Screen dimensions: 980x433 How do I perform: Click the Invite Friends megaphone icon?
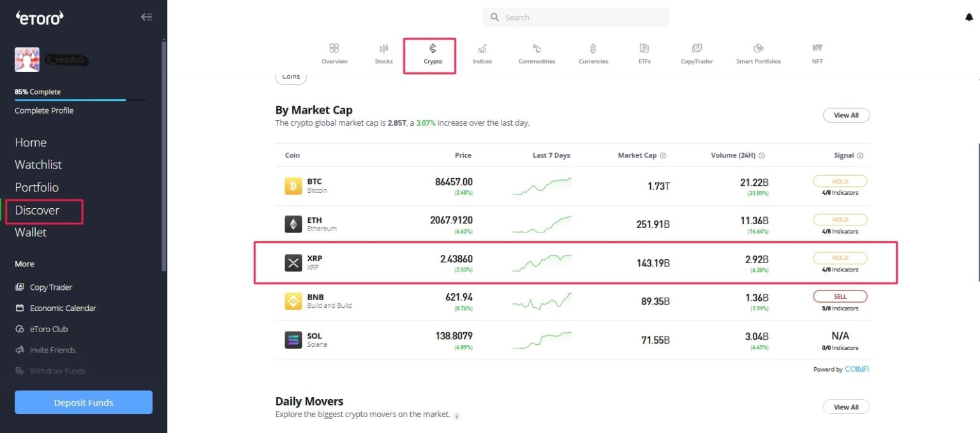[19, 349]
